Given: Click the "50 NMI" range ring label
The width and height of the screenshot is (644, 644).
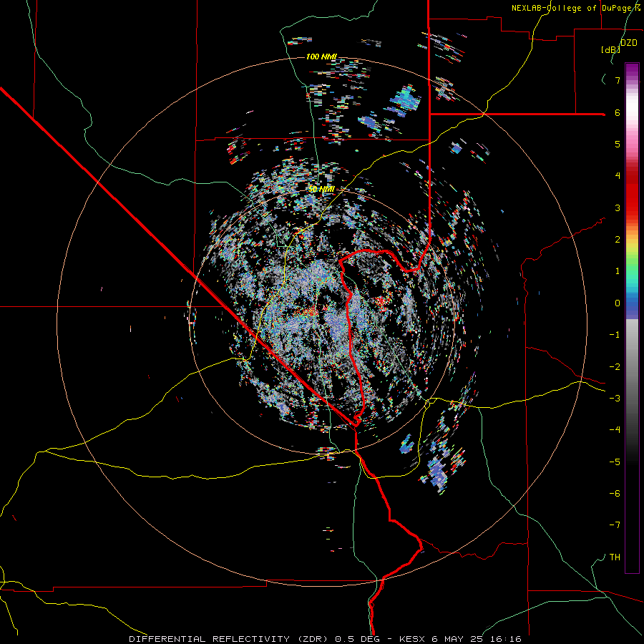Looking at the screenshot, I should (321, 190).
